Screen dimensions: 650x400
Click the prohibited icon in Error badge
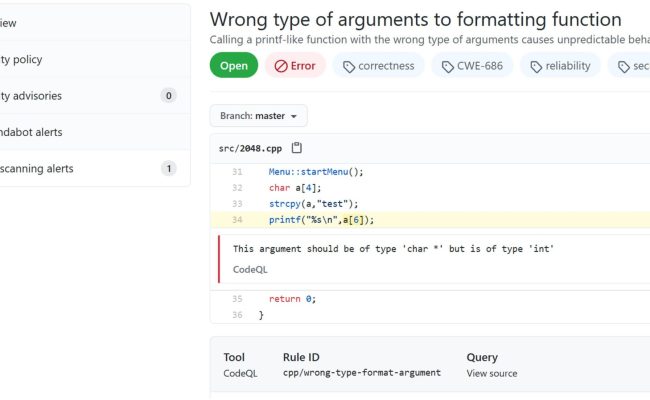tap(281, 66)
